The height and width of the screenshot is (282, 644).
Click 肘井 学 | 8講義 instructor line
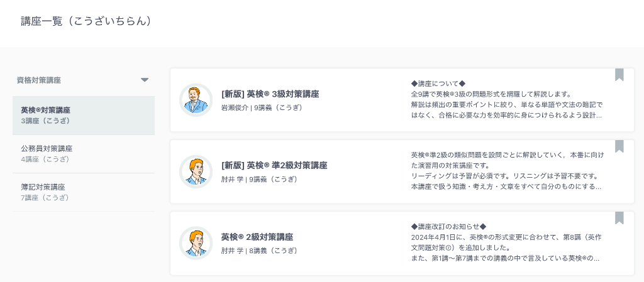click(259, 251)
